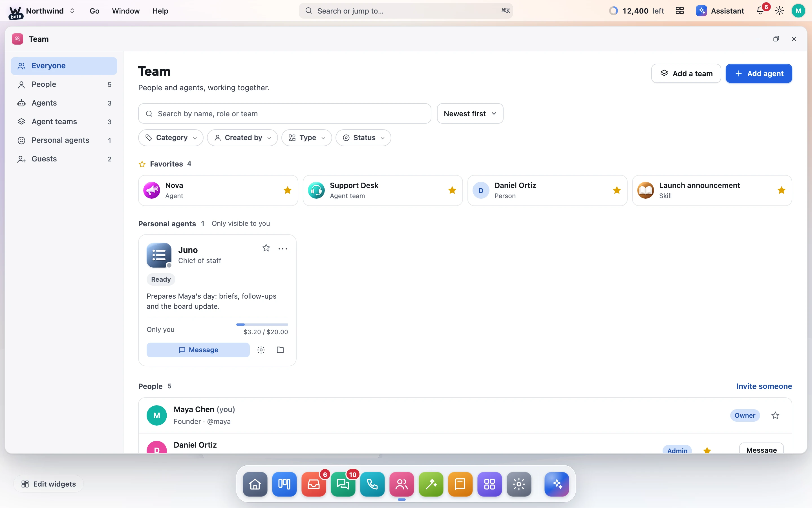Screen dimensions: 812x508
Task: Open the widgets grid icon in the top bar
Action: click(680, 11)
